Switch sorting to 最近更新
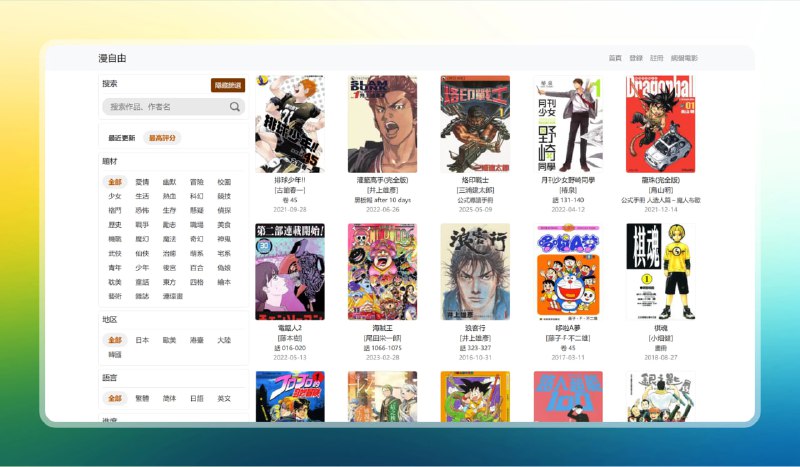Image resolution: width=800 pixels, height=467 pixels. tap(122, 138)
